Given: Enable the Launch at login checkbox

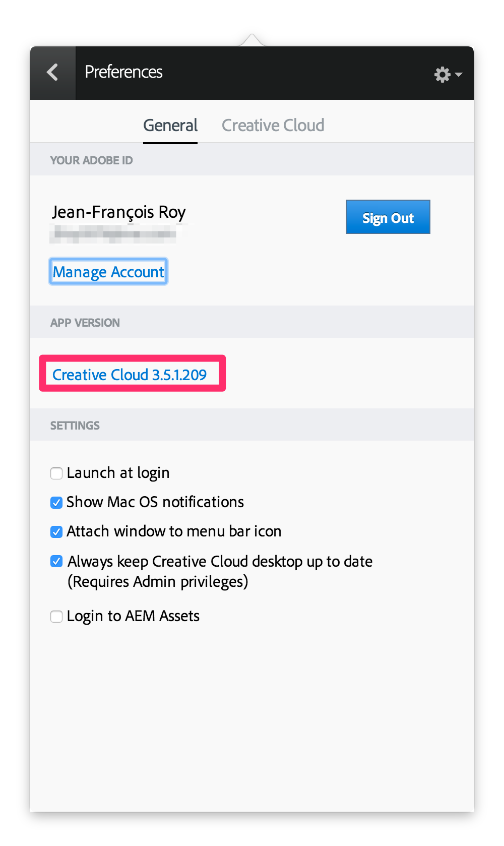Looking at the screenshot, I should [56, 473].
